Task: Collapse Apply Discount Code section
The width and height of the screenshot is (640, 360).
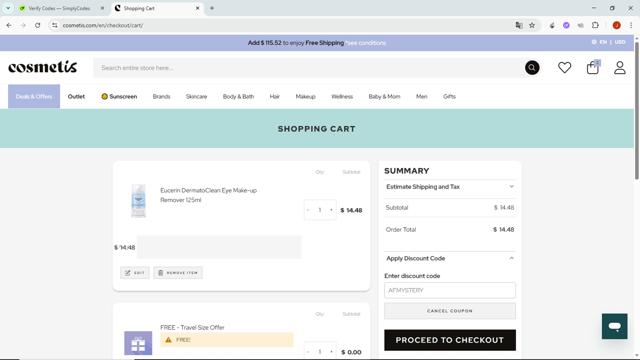Action: click(450, 258)
